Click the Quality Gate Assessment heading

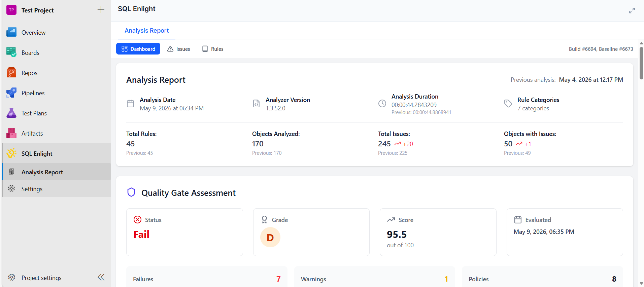(x=188, y=193)
